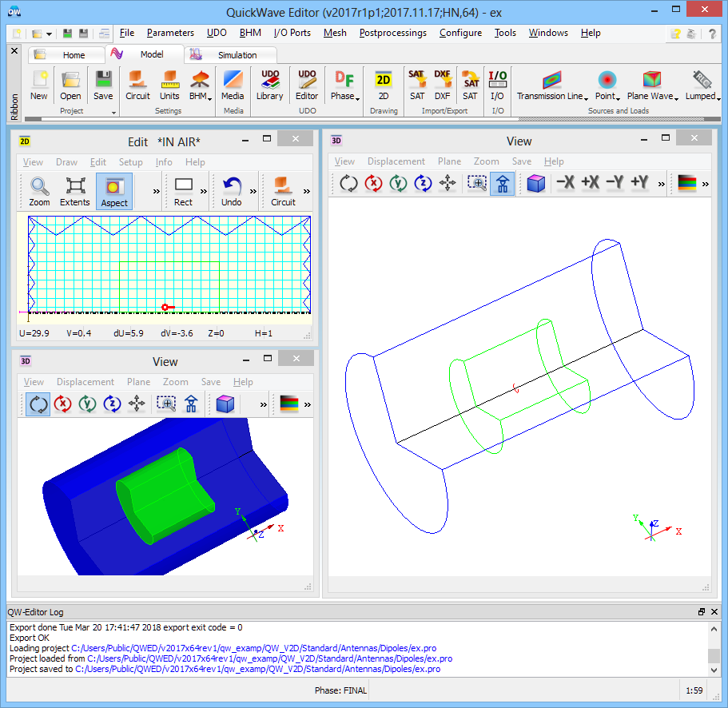The image size is (728, 708).
Task: Open the Transmission Line dropdown
Action: (552, 96)
